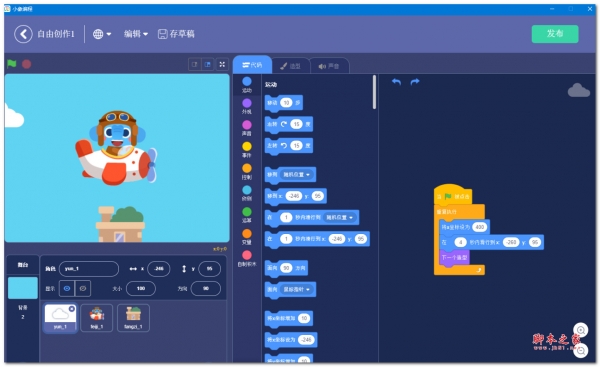Click the undo arrow in workspace

(397, 82)
